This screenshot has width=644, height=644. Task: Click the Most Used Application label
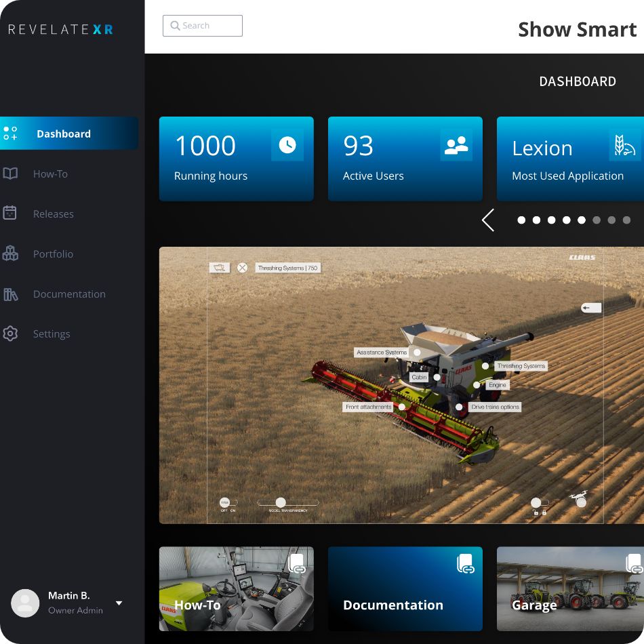(567, 176)
